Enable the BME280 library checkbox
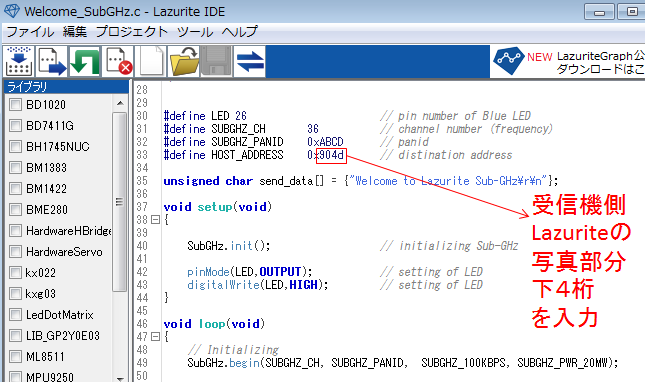This screenshot has width=645, height=382. pos(15,209)
